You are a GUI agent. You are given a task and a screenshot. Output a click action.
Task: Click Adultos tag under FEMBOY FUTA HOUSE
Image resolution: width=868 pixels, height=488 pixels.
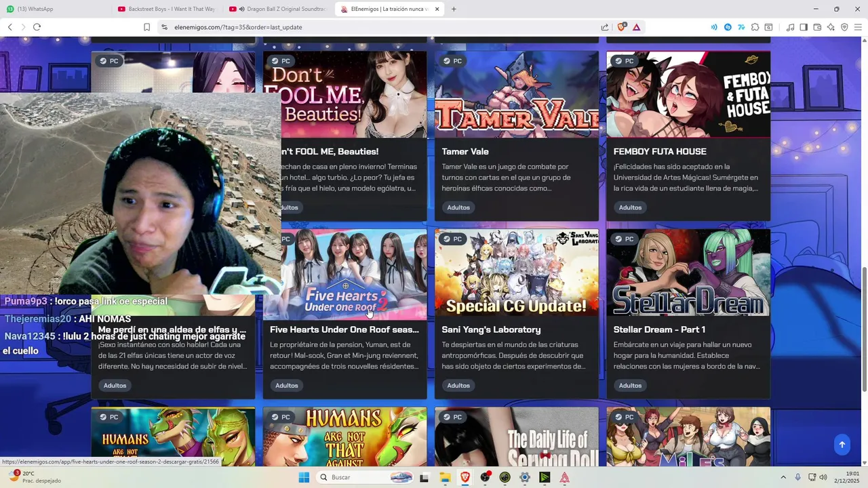click(x=630, y=207)
